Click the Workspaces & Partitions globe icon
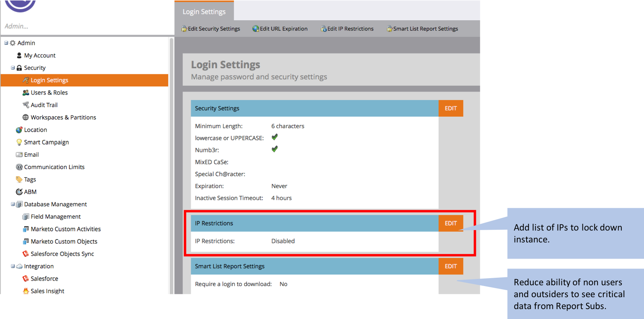Image resolution: width=644 pixels, height=319 pixels. pos(26,117)
